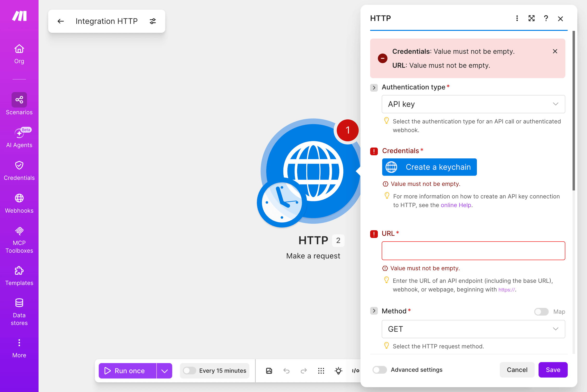The height and width of the screenshot is (392, 587).
Task: Open the More sidebar menu
Action: [19, 348]
